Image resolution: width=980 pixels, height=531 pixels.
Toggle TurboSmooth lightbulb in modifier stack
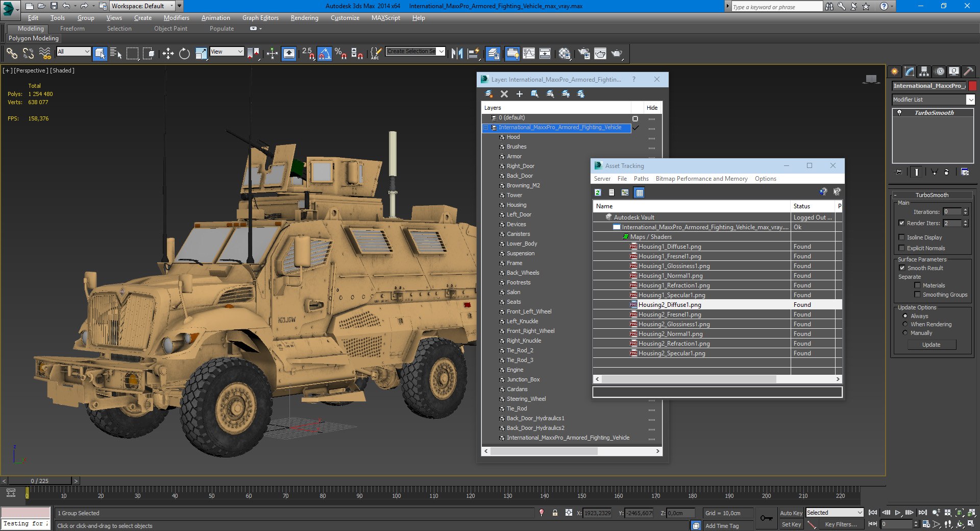899,113
